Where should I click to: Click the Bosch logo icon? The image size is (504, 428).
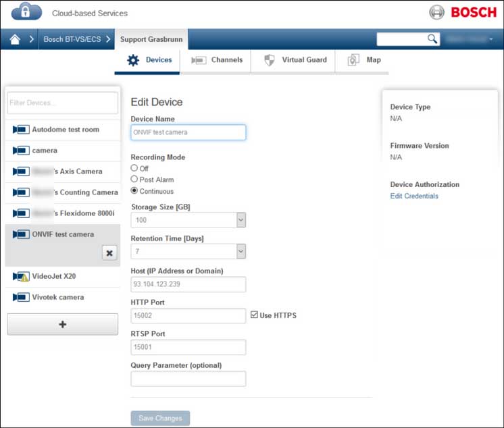pos(438,13)
